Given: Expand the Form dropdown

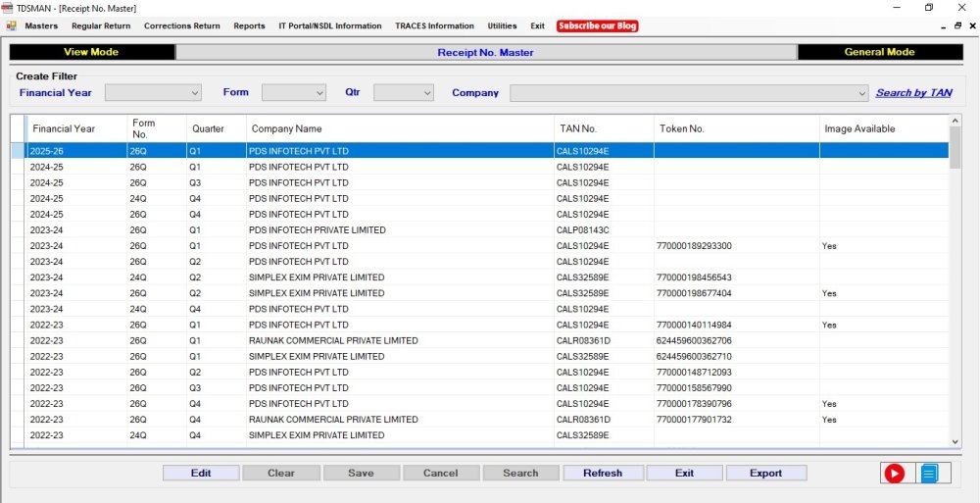Looking at the screenshot, I should click(x=320, y=92).
